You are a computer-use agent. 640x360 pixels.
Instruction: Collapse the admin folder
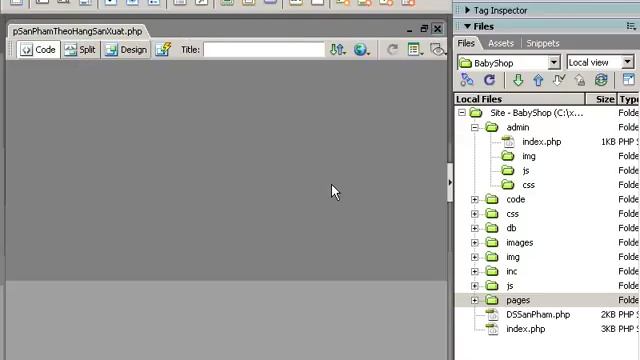click(x=474, y=127)
